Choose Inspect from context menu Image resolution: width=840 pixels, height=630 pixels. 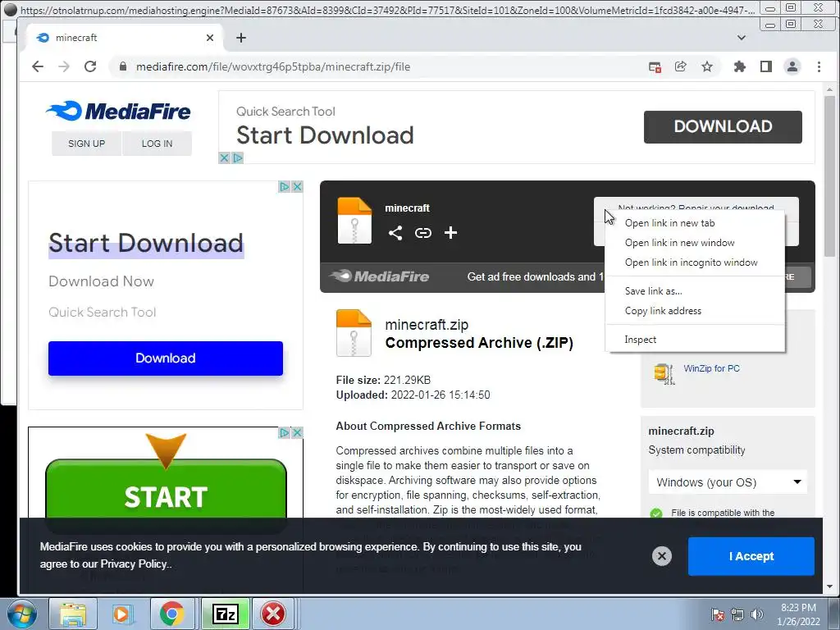695,340
